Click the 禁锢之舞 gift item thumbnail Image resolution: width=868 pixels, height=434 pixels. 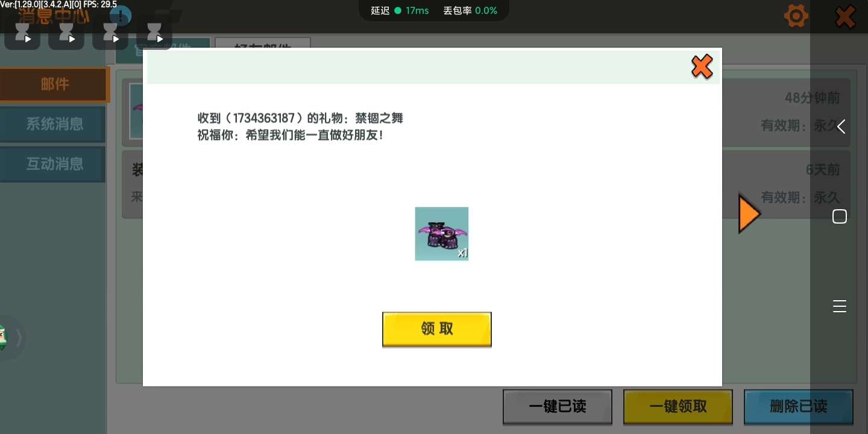pos(441,234)
